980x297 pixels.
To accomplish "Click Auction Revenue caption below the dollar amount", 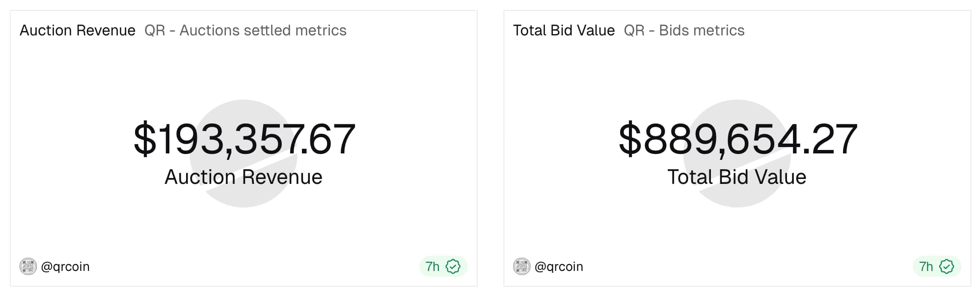I will pos(244,177).
